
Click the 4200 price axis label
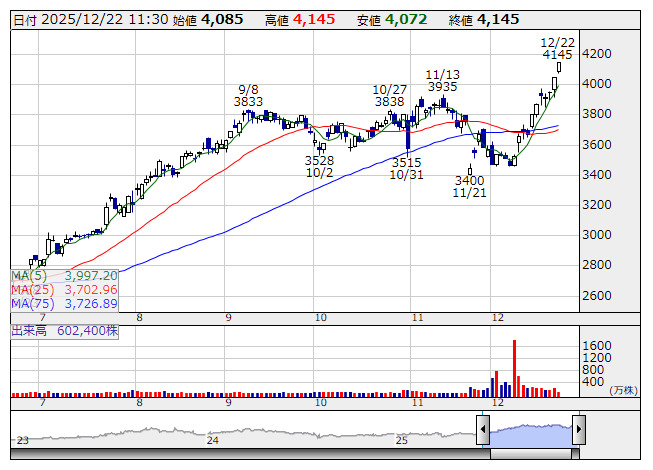click(597, 54)
